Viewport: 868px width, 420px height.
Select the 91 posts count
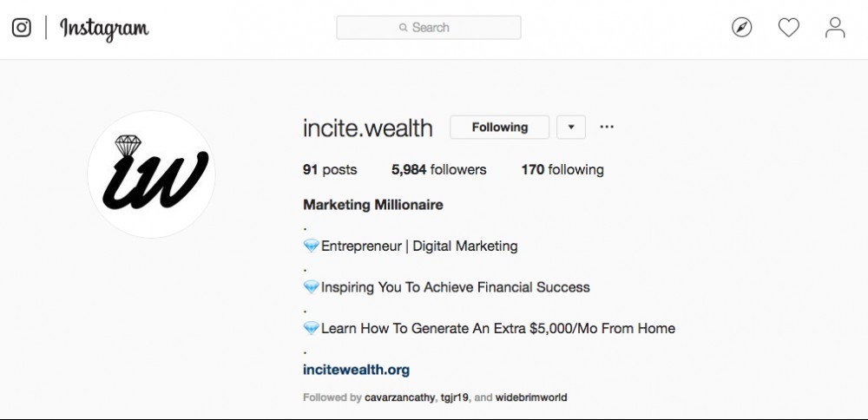tap(330, 170)
